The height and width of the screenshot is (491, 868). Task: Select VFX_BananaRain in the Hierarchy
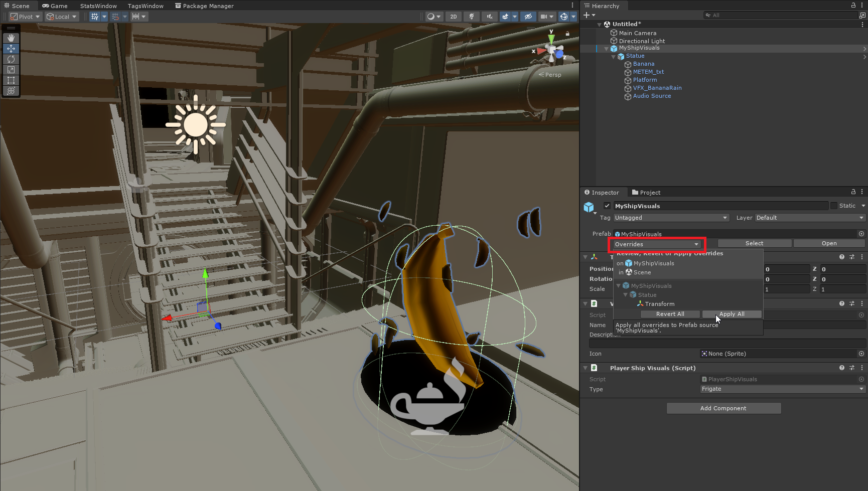click(x=657, y=88)
